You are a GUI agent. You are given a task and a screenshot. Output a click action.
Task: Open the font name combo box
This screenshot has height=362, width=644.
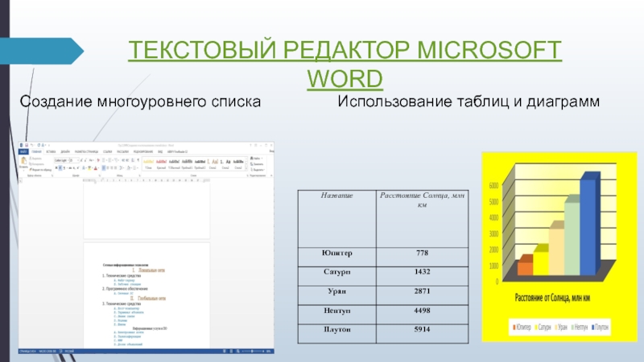coord(62,160)
